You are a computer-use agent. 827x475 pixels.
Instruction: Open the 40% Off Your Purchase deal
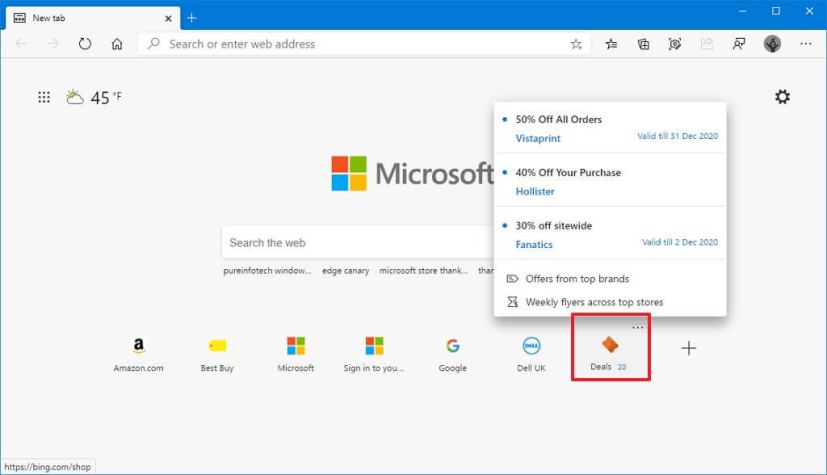pyautogui.click(x=568, y=173)
